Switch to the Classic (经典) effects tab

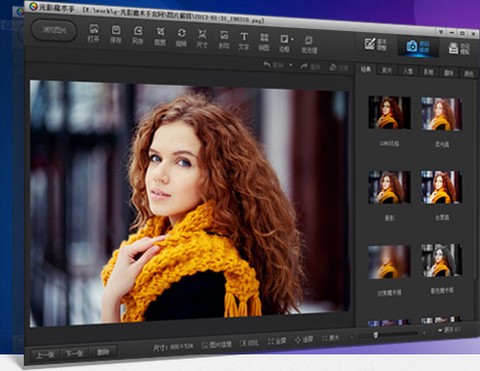366,69
